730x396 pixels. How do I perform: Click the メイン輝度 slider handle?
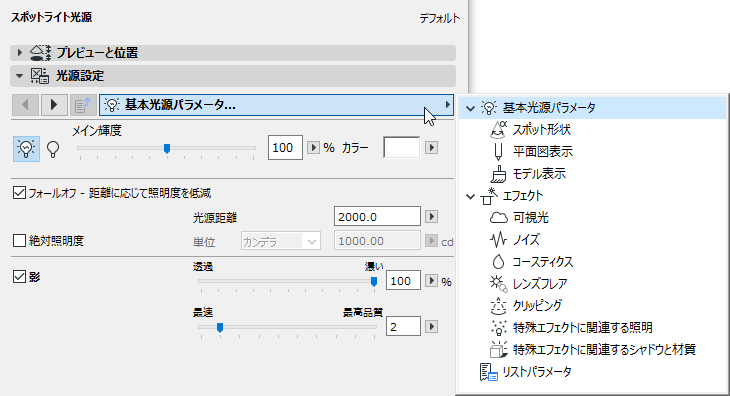pos(167,148)
